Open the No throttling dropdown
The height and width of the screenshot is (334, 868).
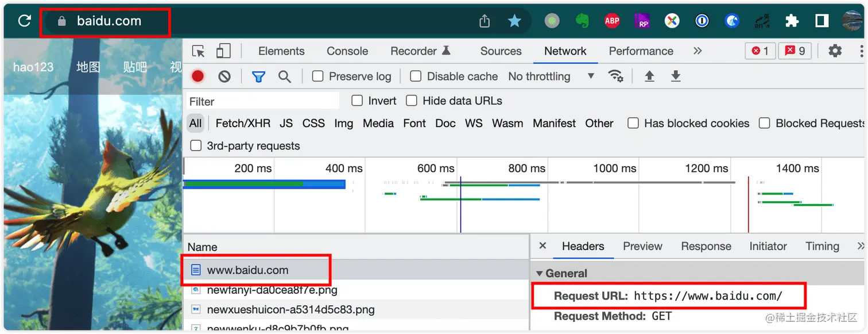[x=551, y=76]
